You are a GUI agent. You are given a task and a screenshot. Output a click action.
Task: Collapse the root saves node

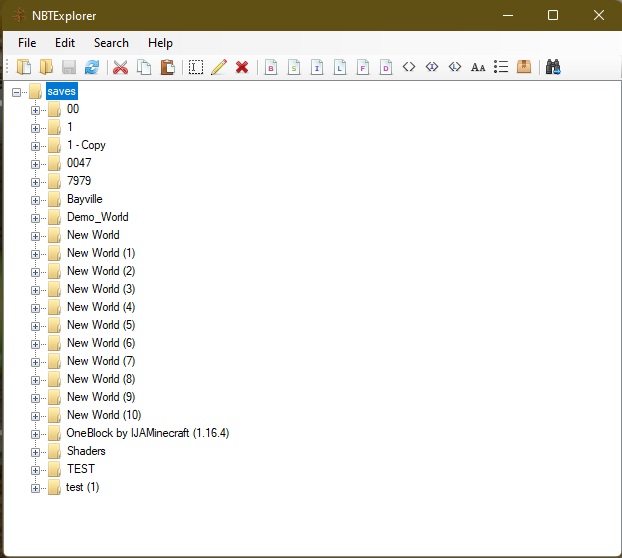[x=17, y=92]
